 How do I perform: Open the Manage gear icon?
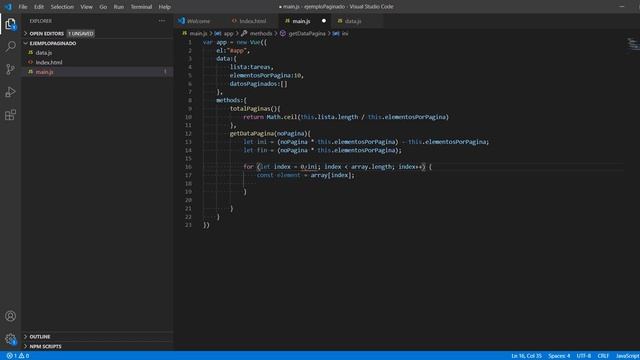tap(10, 339)
